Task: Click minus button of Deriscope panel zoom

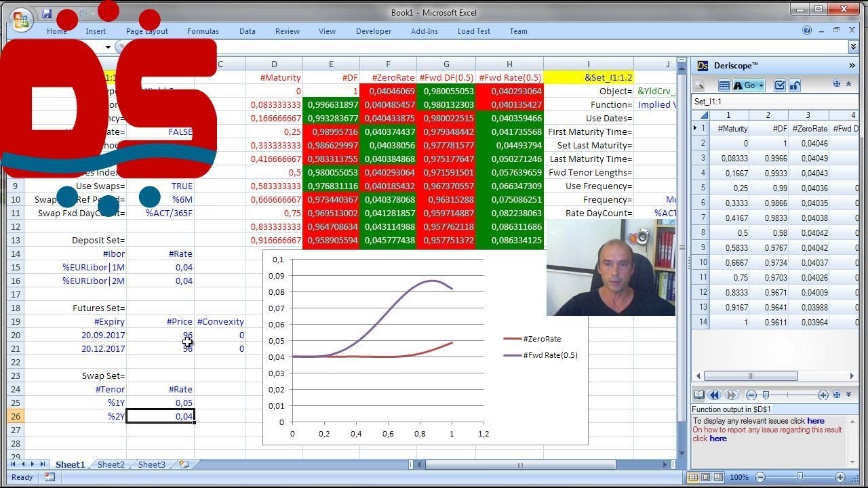Action: tap(751, 394)
